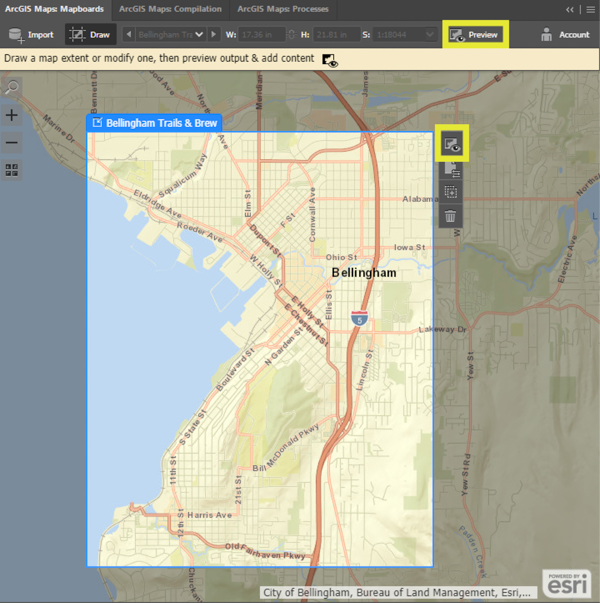Zoom out with the minus button
Viewport: 600px width, 603px height.
[x=12, y=142]
